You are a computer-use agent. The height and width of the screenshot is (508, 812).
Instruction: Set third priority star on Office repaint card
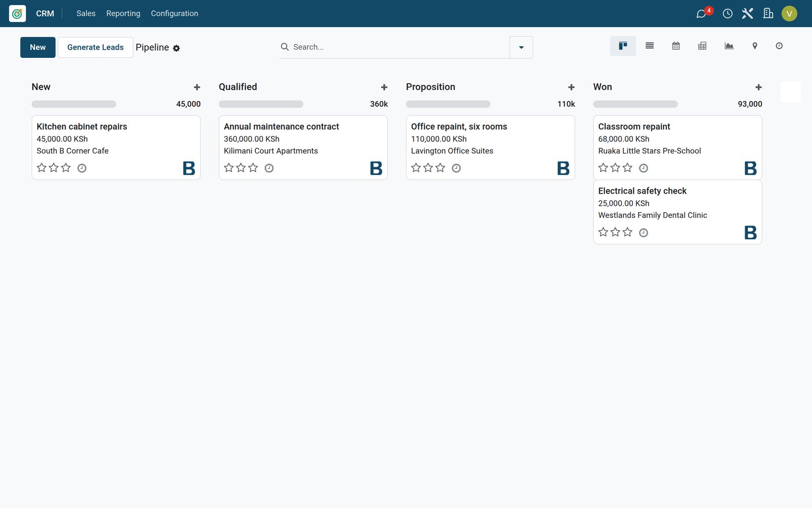pos(441,168)
